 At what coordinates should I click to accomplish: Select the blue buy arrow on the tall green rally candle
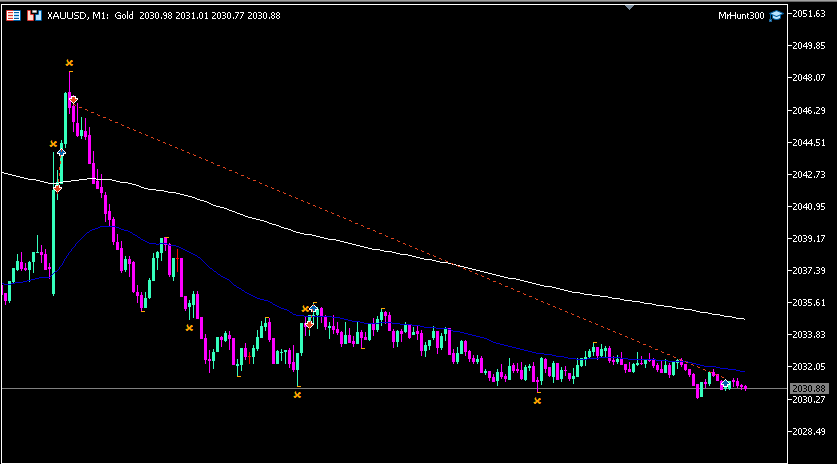(x=61, y=153)
